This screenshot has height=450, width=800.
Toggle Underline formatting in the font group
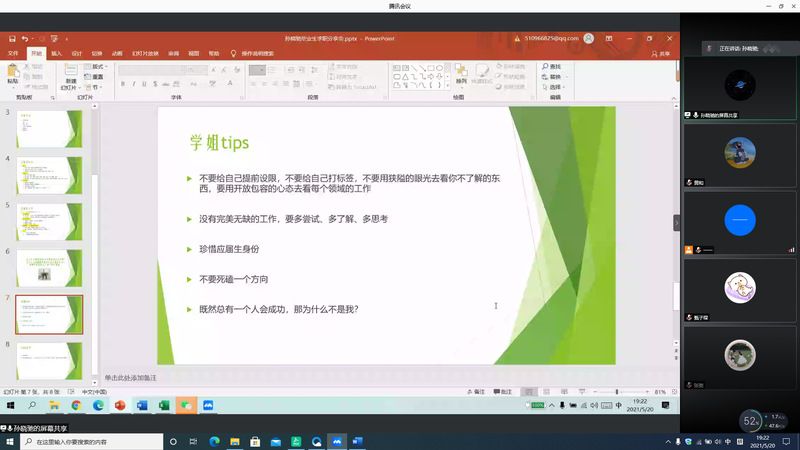click(x=144, y=84)
